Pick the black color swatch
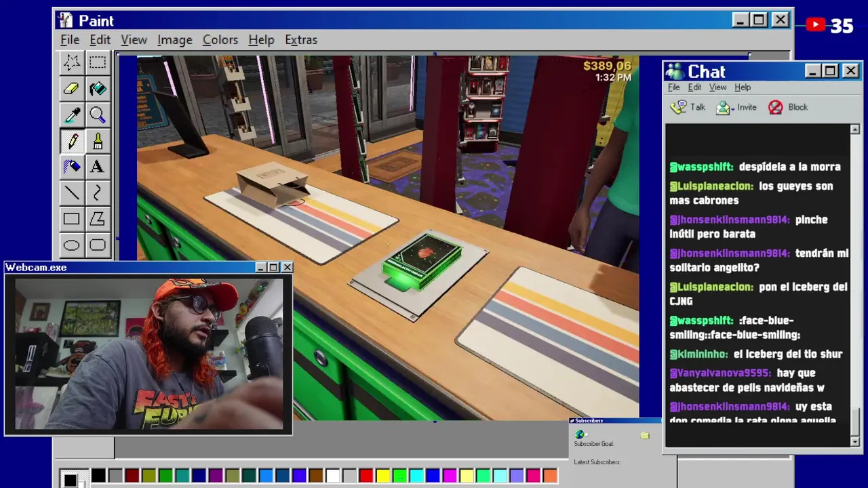 pyautogui.click(x=98, y=476)
